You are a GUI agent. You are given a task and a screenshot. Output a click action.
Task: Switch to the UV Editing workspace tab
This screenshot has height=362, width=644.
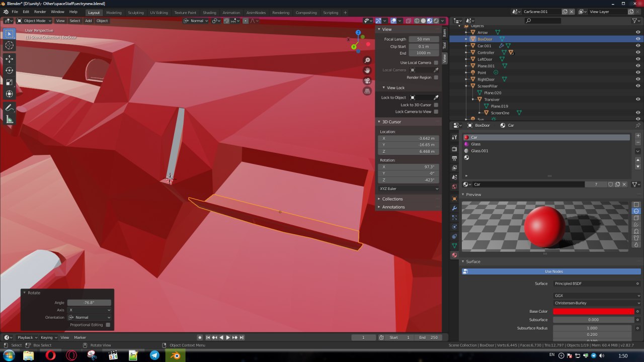pos(159,13)
